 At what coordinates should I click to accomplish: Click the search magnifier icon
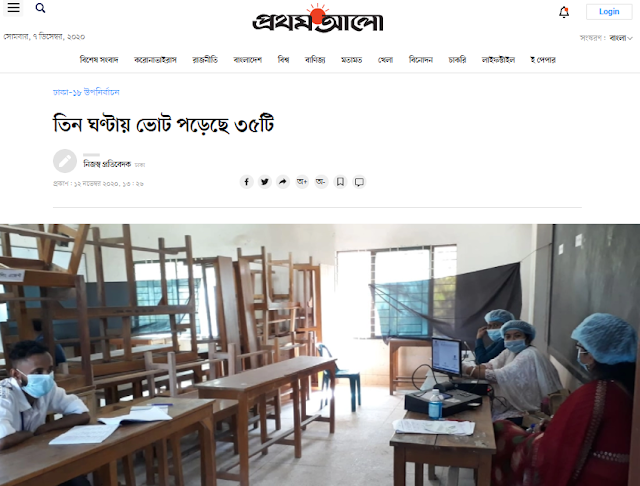point(40,8)
